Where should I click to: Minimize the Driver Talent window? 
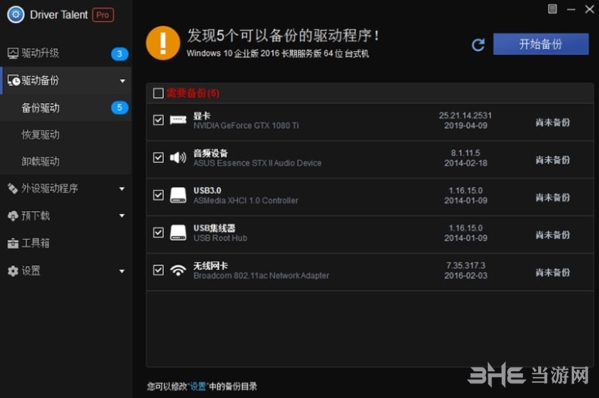[571, 9]
